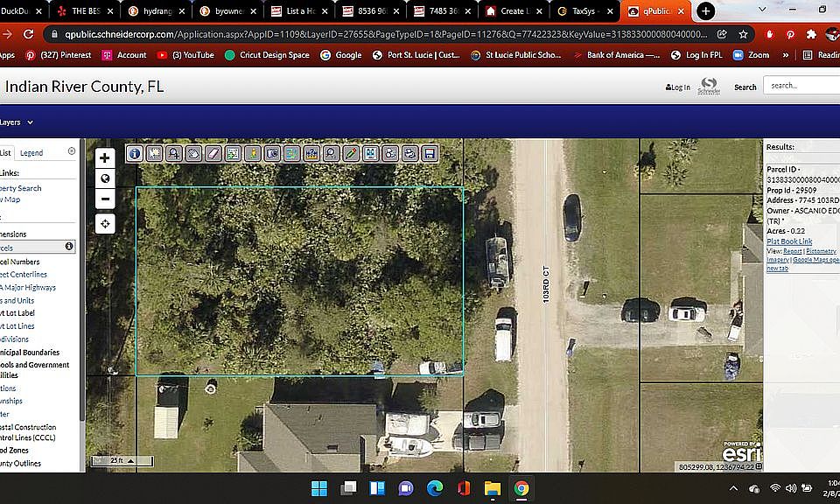Activate the rectangle selection tool
Viewport: 840px width, 504px height.
[154, 154]
